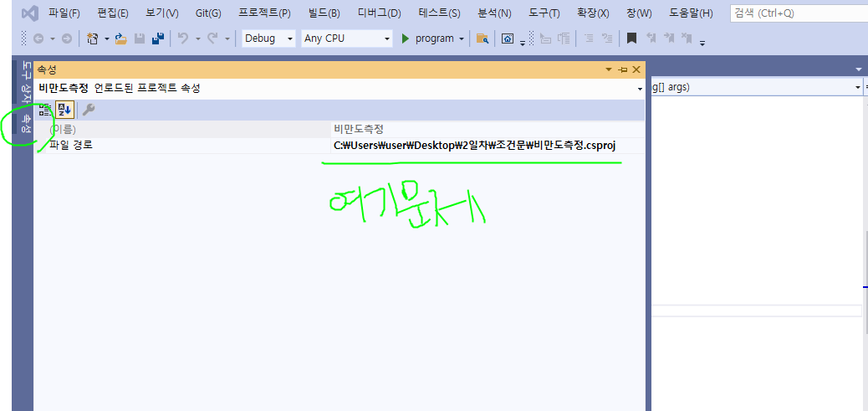Viewport: 868px width, 411px height.
Task: Open the Undo history dropdown arrow
Action: click(x=197, y=39)
